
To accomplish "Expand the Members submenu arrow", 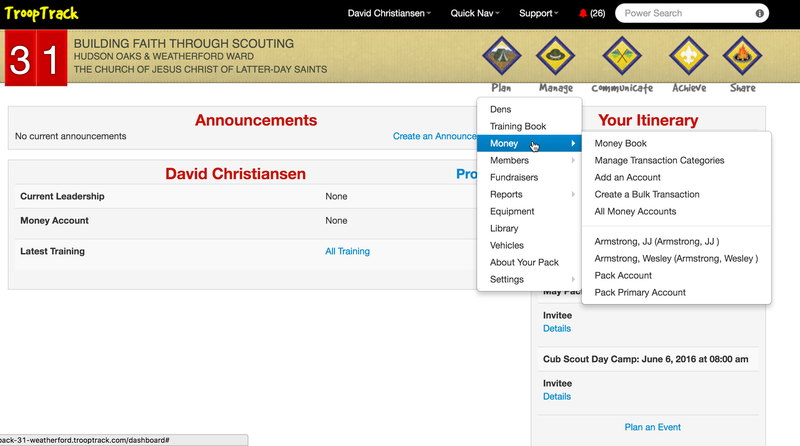I will pyautogui.click(x=573, y=160).
